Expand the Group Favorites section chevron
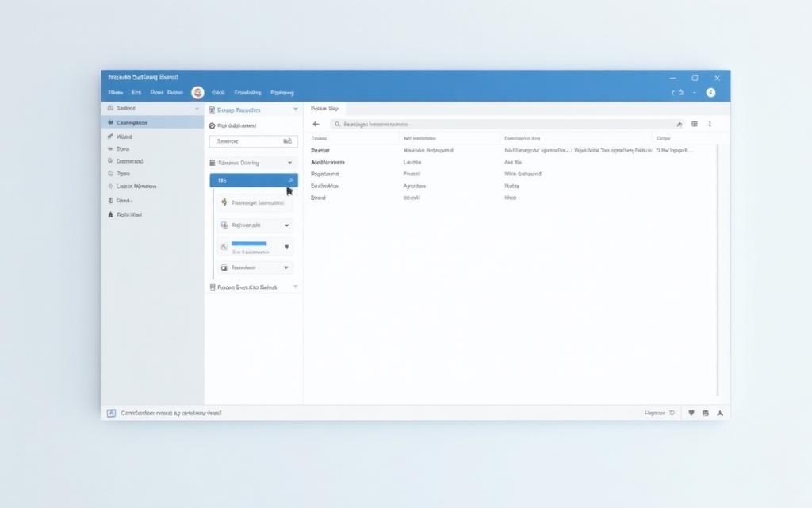 (296, 110)
